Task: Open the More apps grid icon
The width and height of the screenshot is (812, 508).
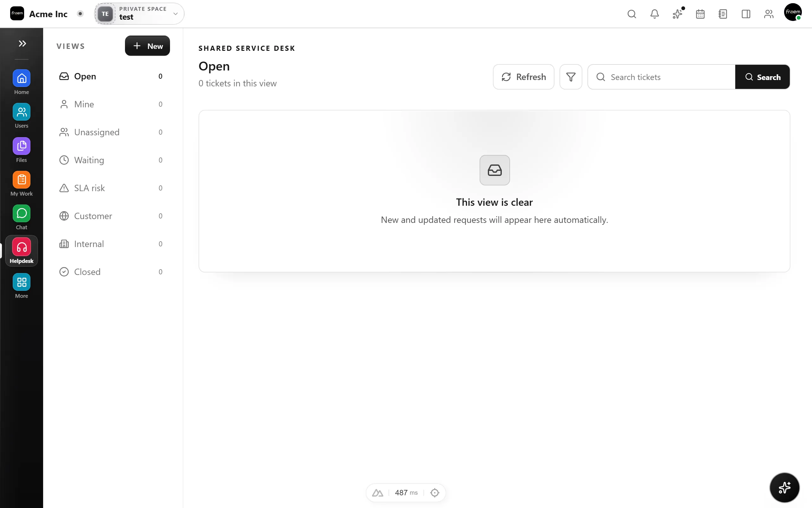Action: pyautogui.click(x=22, y=282)
